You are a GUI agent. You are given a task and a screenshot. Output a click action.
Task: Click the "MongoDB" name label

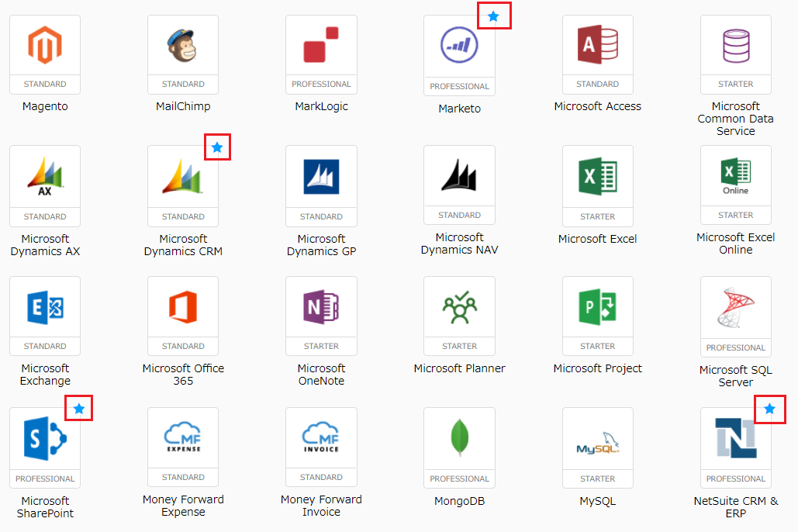(459, 501)
